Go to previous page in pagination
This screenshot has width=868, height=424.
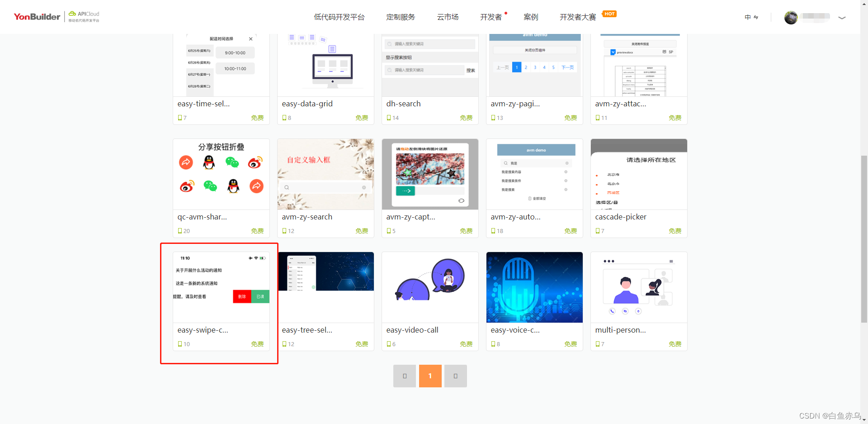tap(405, 376)
